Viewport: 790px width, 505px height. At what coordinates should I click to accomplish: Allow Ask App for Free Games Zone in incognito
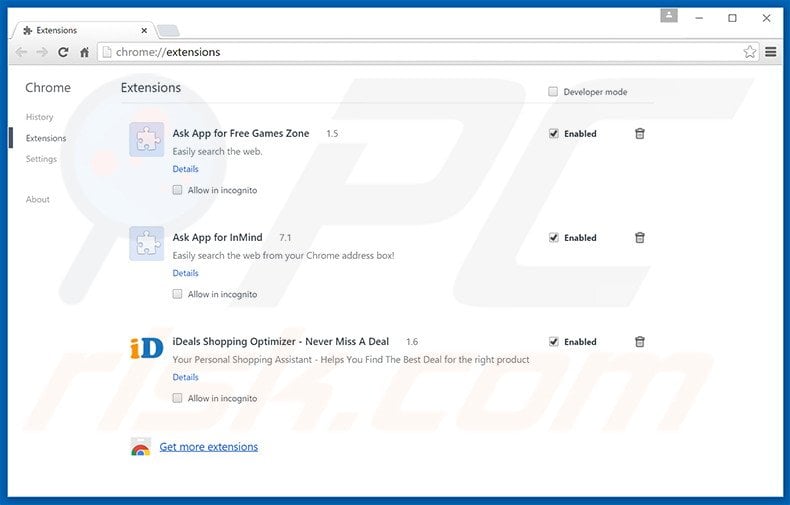coord(177,190)
